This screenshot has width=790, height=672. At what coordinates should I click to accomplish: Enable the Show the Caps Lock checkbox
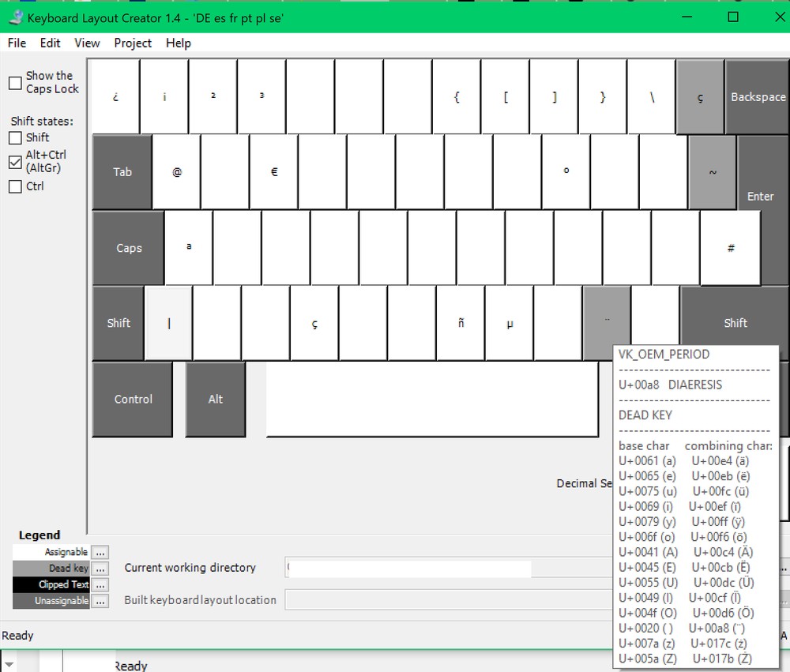(x=15, y=83)
